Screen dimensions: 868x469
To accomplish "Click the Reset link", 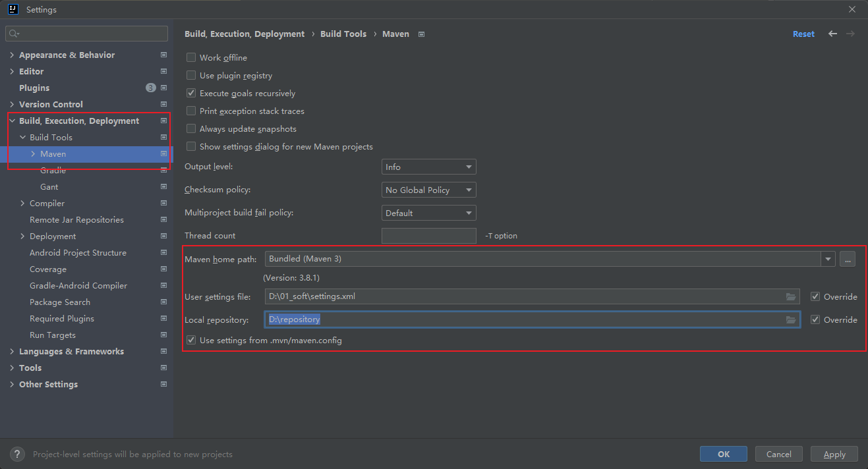I will 803,34.
